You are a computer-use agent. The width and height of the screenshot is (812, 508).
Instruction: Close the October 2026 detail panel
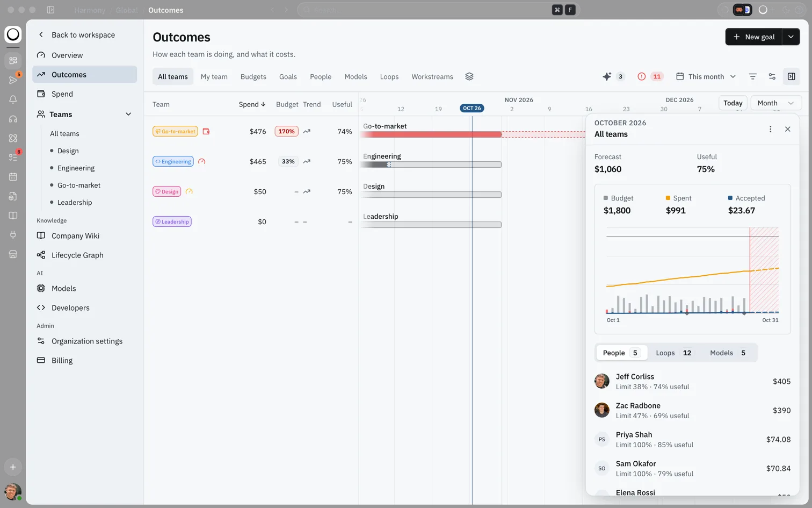point(787,129)
